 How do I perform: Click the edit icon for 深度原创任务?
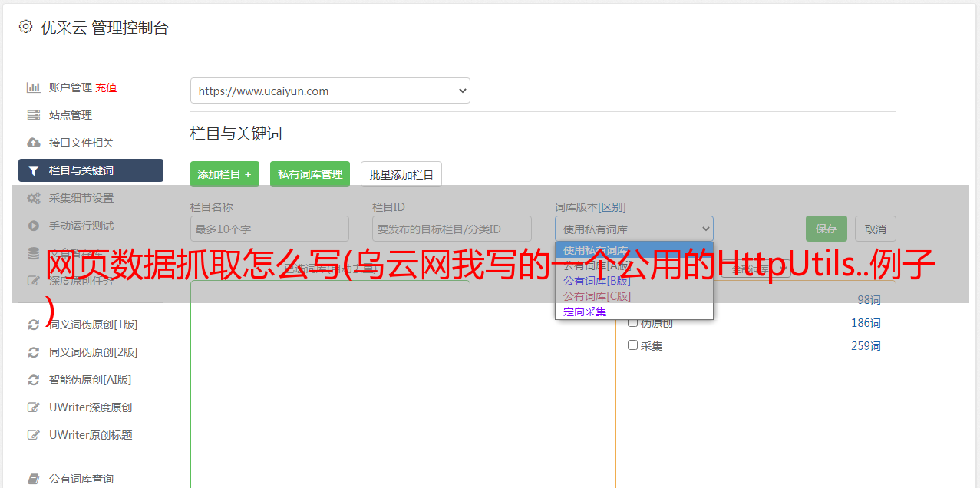[x=34, y=281]
